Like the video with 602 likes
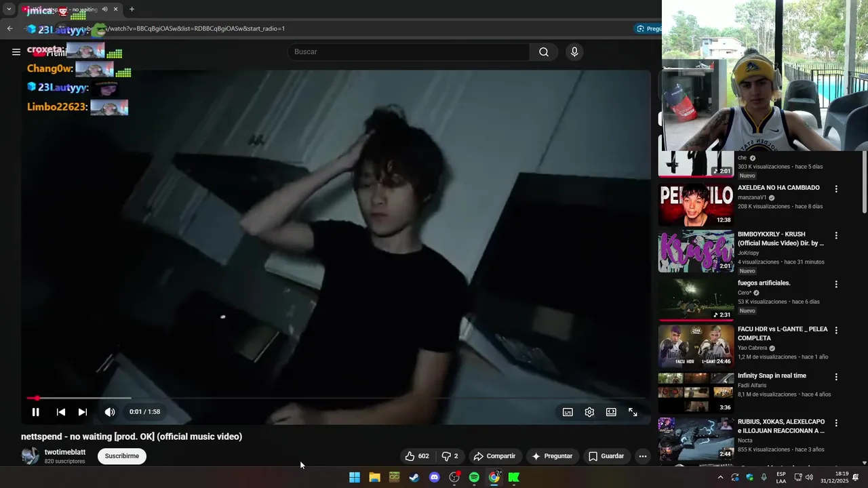This screenshot has width=868, height=488. (x=417, y=456)
